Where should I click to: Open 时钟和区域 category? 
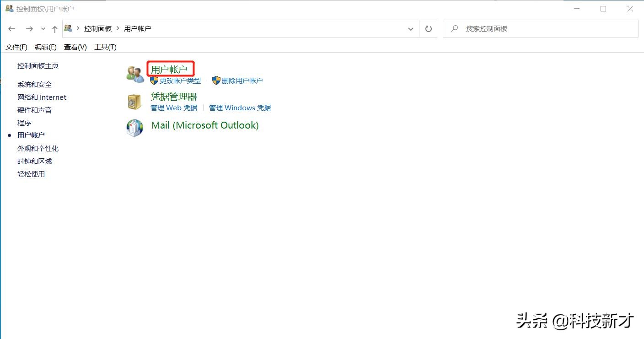pyautogui.click(x=35, y=161)
